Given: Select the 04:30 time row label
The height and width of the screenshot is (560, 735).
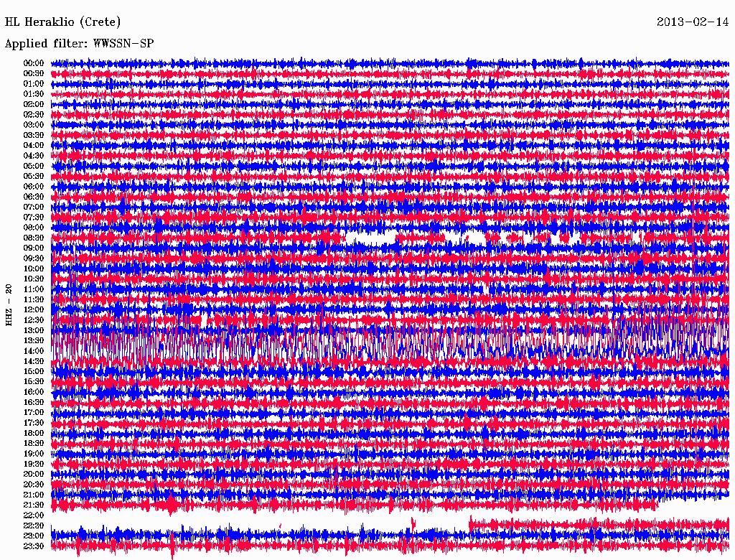Looking at the screenshot, I should [x=34, y=155].
